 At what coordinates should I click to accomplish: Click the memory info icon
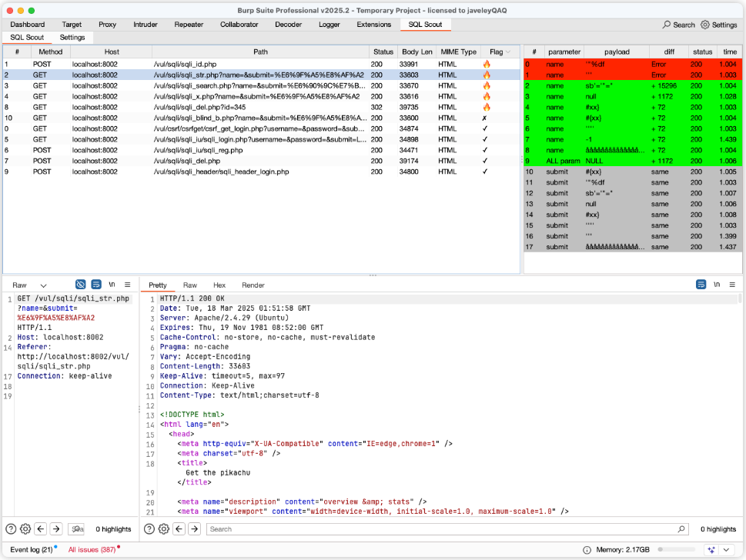(587, 550)
